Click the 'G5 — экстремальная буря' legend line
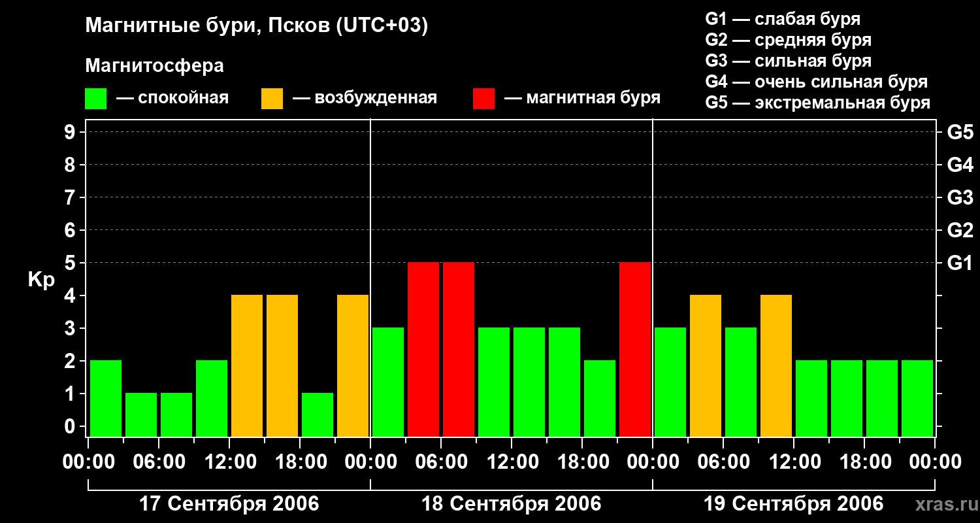The width and height of the screenshot is (980, 523). click(x=817, y=103)
